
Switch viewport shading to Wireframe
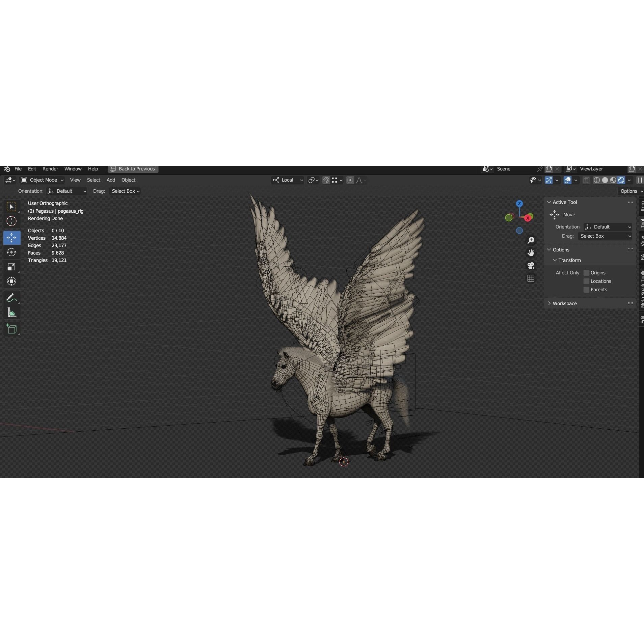(597, 180)
